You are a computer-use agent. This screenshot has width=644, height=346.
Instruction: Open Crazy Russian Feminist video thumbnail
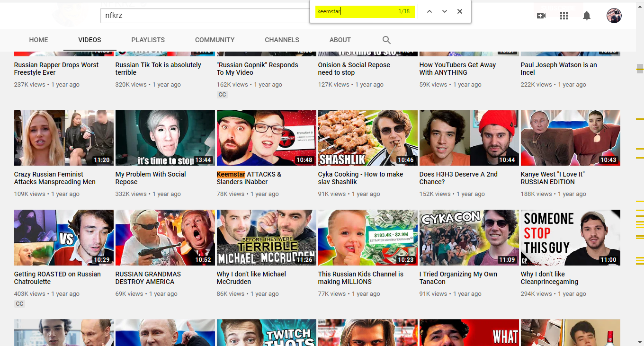coord(64,138)
